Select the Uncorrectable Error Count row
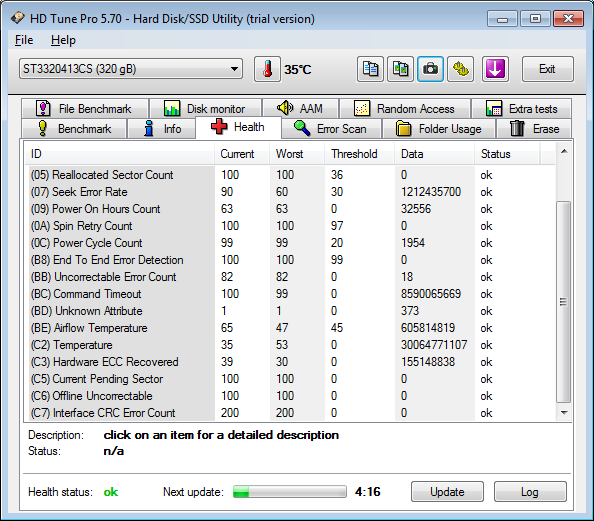 tap(290, 277)
